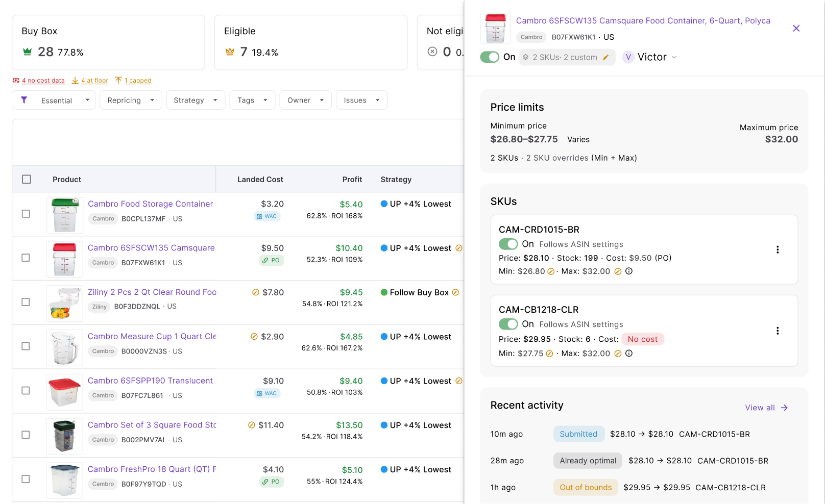
Task: Sort by the Strategy column header
Action: point(396,179)
